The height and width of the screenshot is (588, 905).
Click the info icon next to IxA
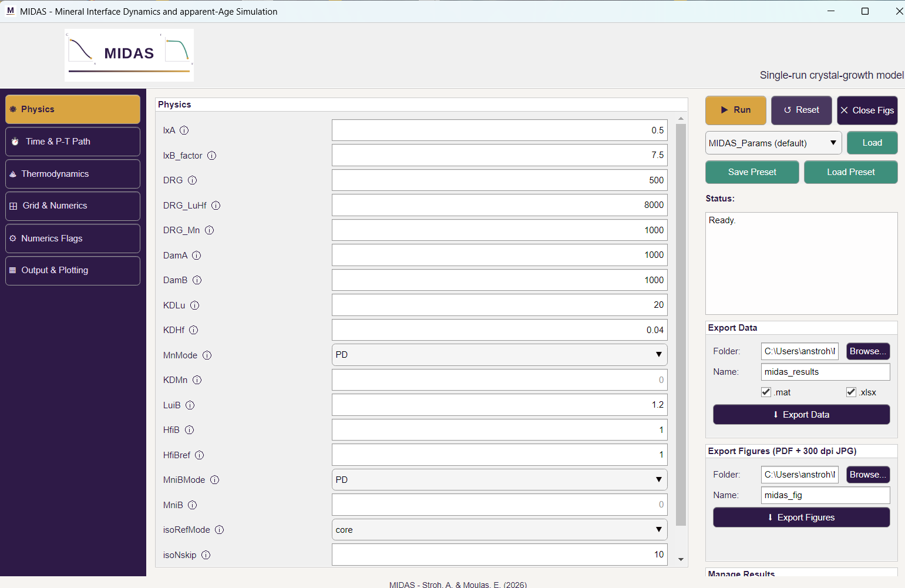184,130
